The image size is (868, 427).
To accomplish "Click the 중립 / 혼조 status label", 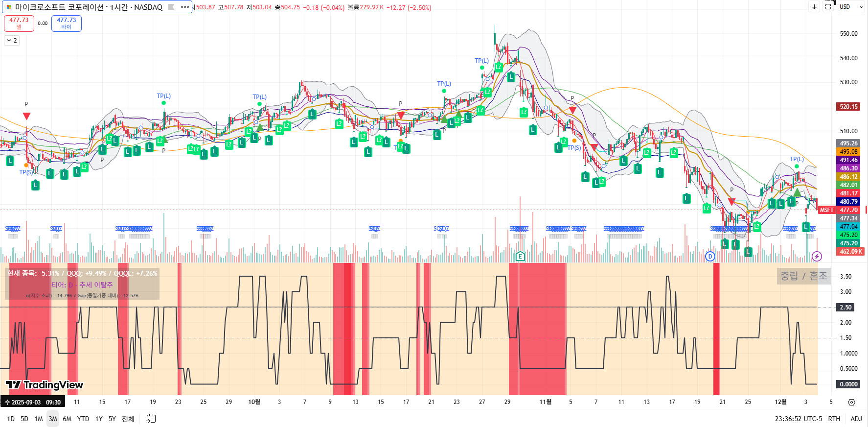I will click(x=803, y=276).
